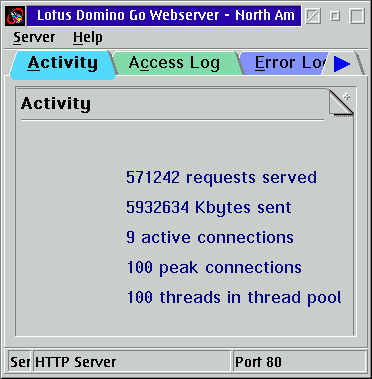Open the Server menu

click(34, 37)
